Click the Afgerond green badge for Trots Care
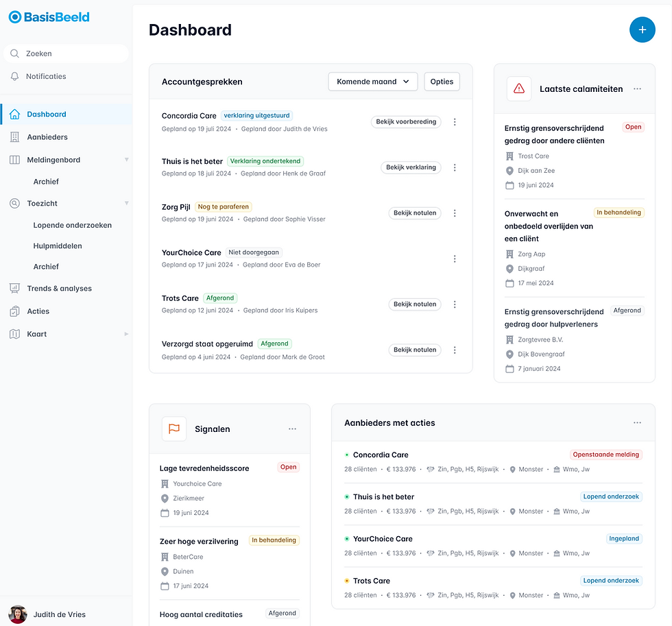Image resolution: width=672 pixels, height=626 pixels. pyautogui.click(x=219, y=298)
